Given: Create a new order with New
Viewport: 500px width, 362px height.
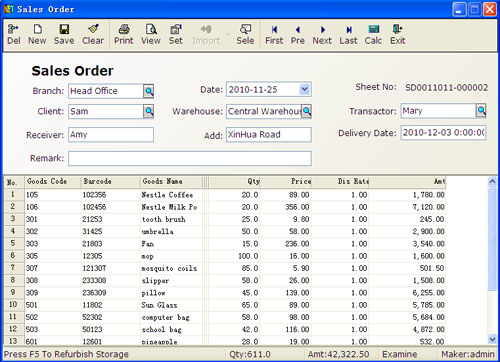Looking at the screenshot, I should coord(37,34).
